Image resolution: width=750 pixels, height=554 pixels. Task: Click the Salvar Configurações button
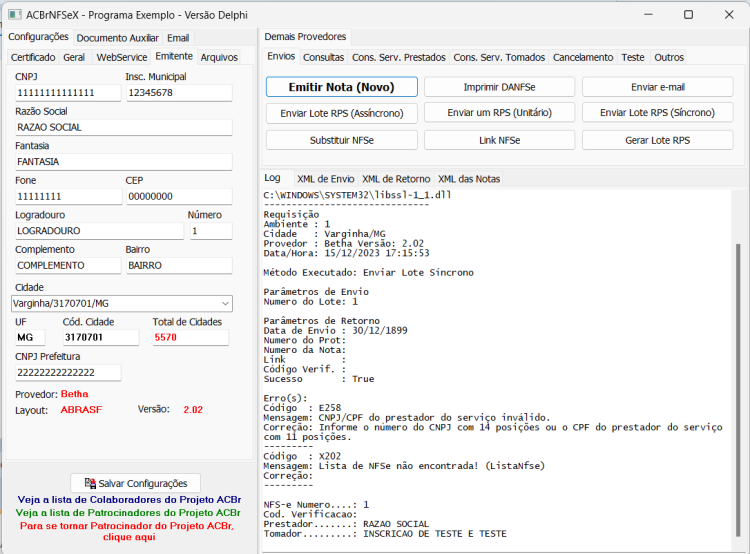[135, 483]
